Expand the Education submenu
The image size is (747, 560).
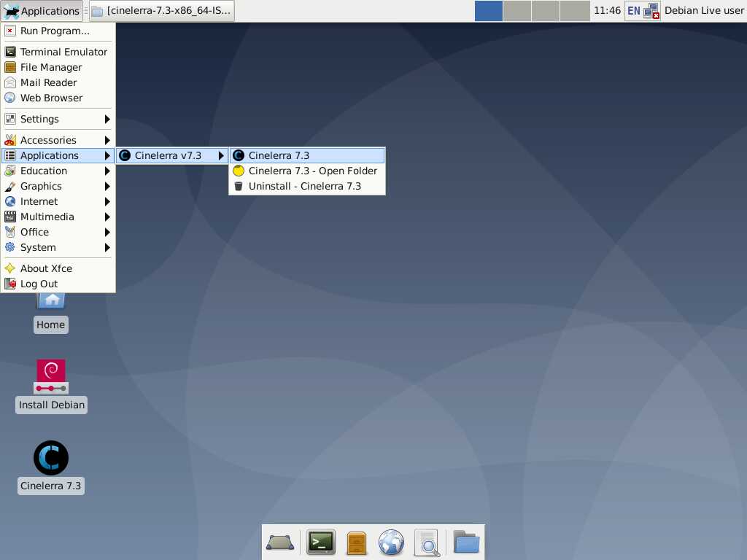click(58, 171)
